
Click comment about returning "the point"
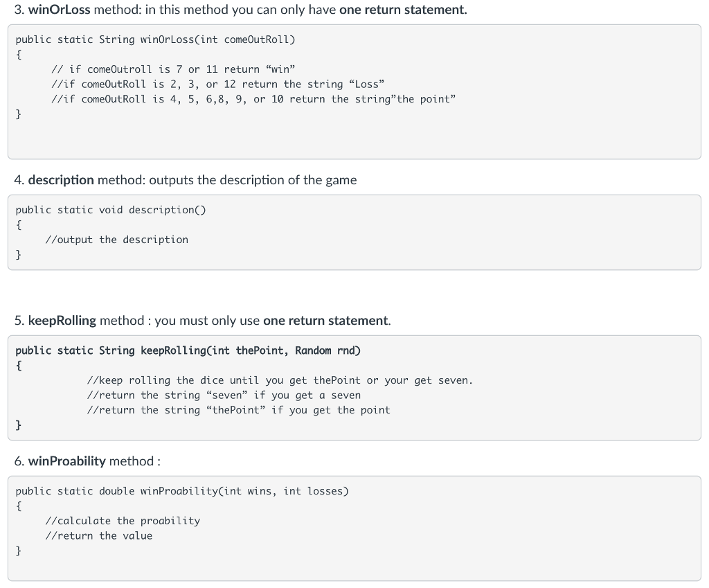pyautogui.click(x=253, y=99)
